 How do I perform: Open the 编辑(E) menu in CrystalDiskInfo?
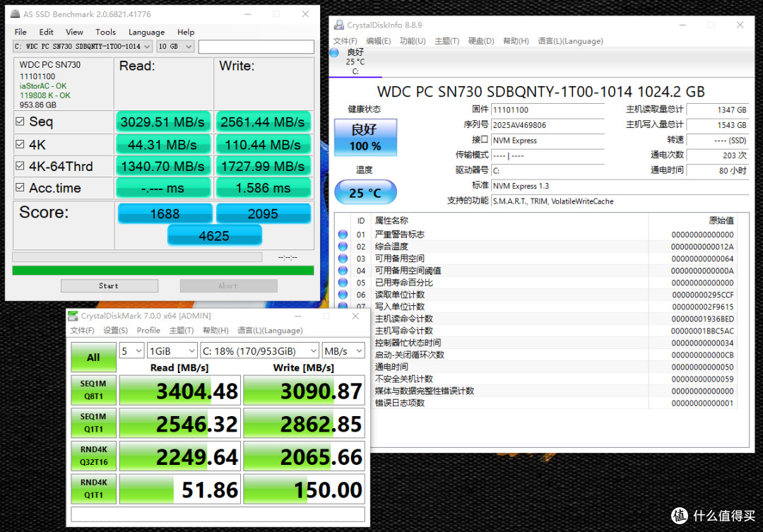[x=378, y=41]
